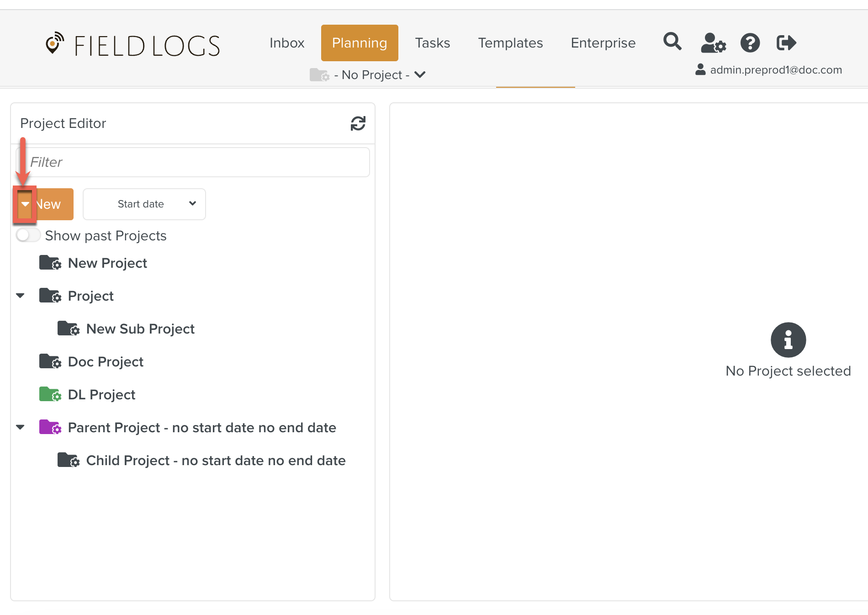868x615 pixels.
Task: Switch to the Inbox tab
Action: (286, 43)
